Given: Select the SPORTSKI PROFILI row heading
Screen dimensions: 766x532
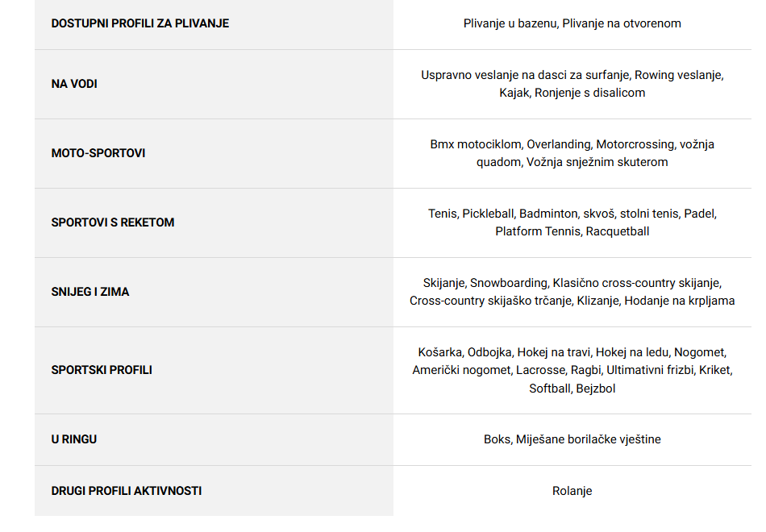Looking at the screenshot, I should (102, 370).
